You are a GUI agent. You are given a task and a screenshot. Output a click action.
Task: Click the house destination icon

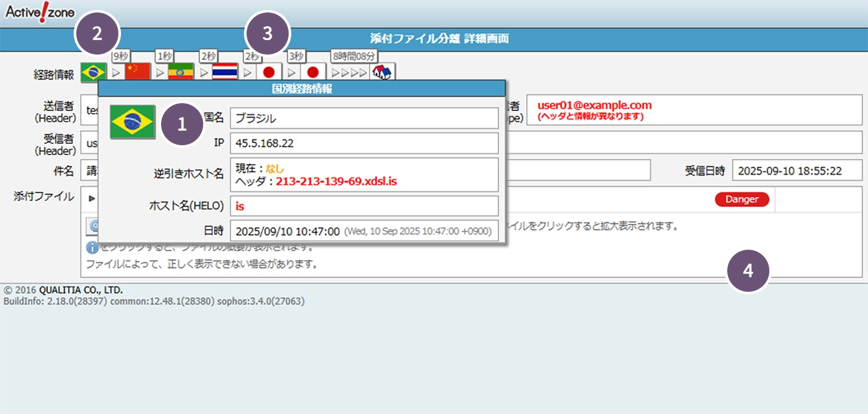coord(382,72)
